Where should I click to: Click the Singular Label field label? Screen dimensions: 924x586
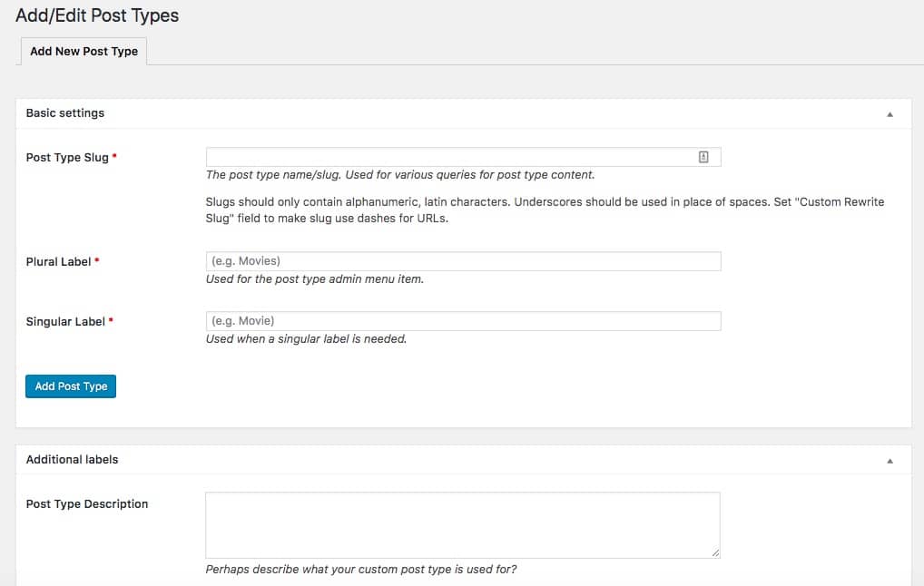point(64,321)
